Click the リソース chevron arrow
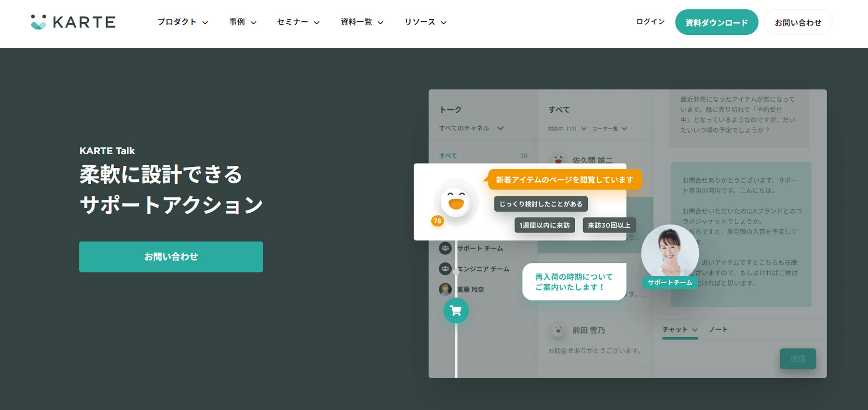 [444, 23]
